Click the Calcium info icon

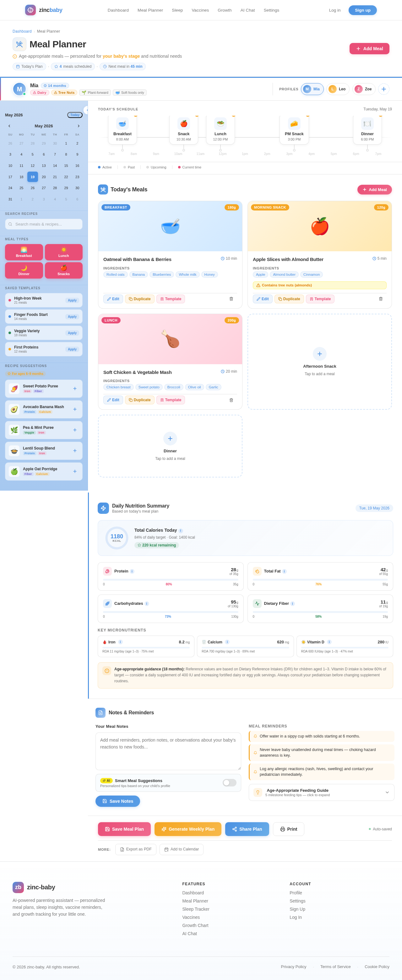coord(227,642)
